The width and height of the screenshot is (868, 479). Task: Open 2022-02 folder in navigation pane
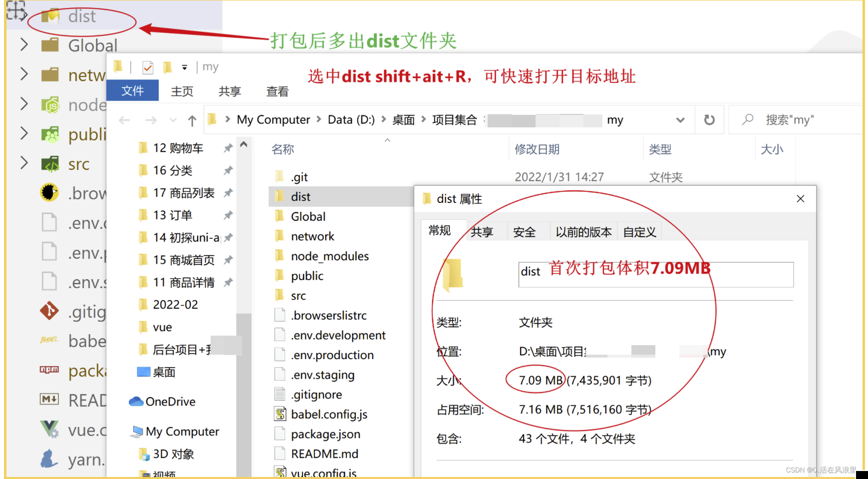(175, 305)
